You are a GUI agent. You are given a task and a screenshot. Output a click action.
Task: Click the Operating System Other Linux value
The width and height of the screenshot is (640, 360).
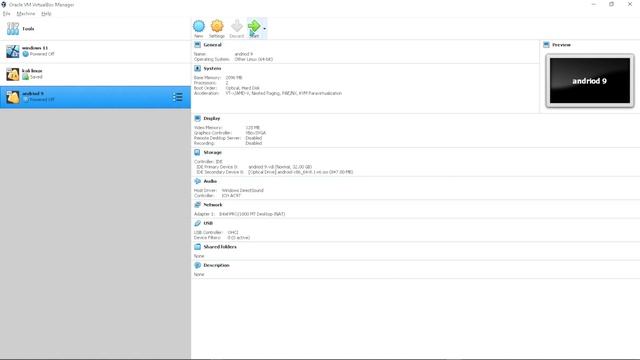pyautogui.click(x=253, y=59)
